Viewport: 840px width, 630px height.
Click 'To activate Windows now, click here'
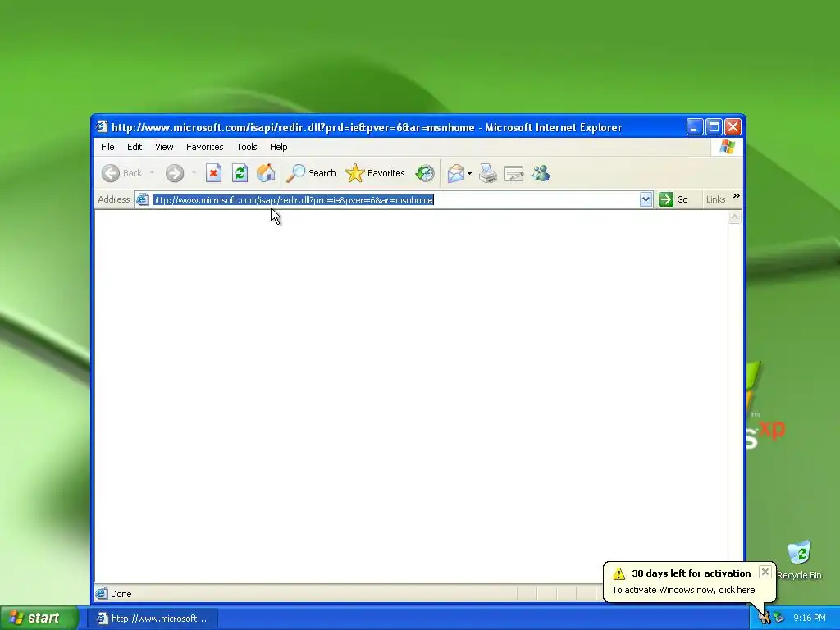coord(683,590)
